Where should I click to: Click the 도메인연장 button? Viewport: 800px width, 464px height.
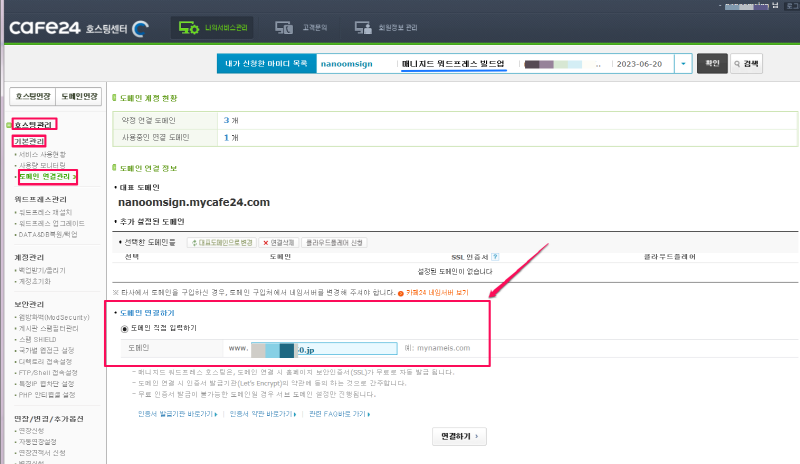tap(79, 96)
